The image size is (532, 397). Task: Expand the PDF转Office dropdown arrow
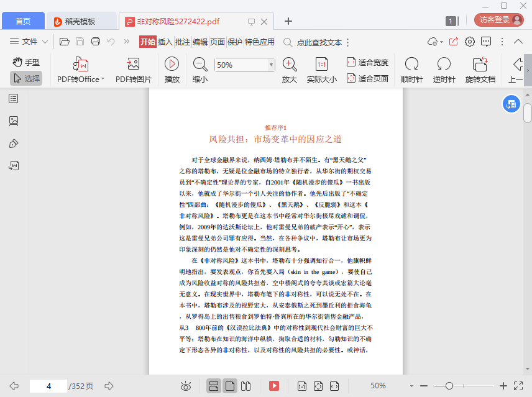pos(103,80)
